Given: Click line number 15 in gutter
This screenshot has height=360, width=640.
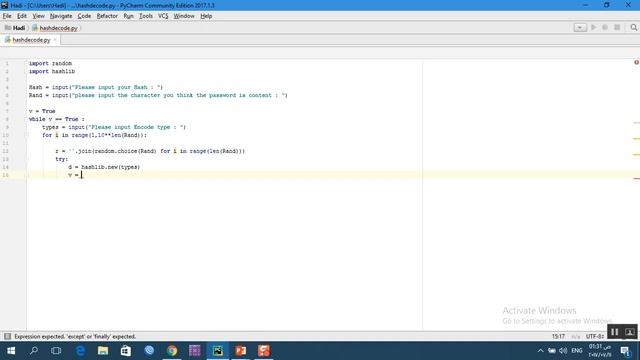Looking at the screenshot, I should pyautogui.click(x=6, y=175).
